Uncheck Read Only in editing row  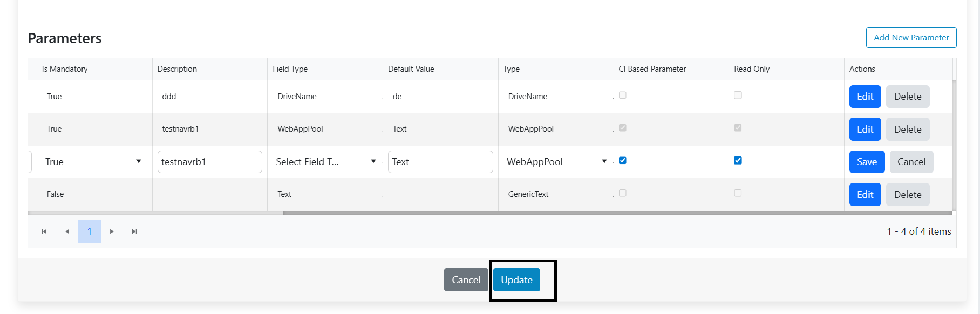(738, 160)
